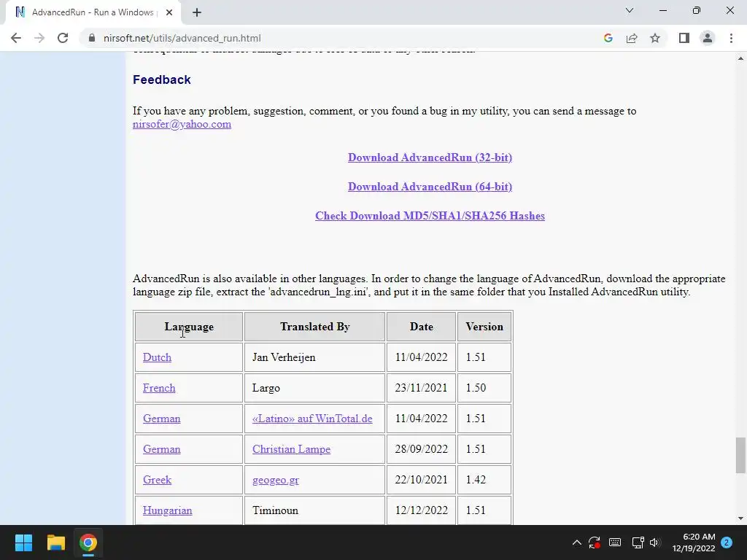
Task: Download AdvancedRun 32-bit
Action: click(x=430, y=157)
